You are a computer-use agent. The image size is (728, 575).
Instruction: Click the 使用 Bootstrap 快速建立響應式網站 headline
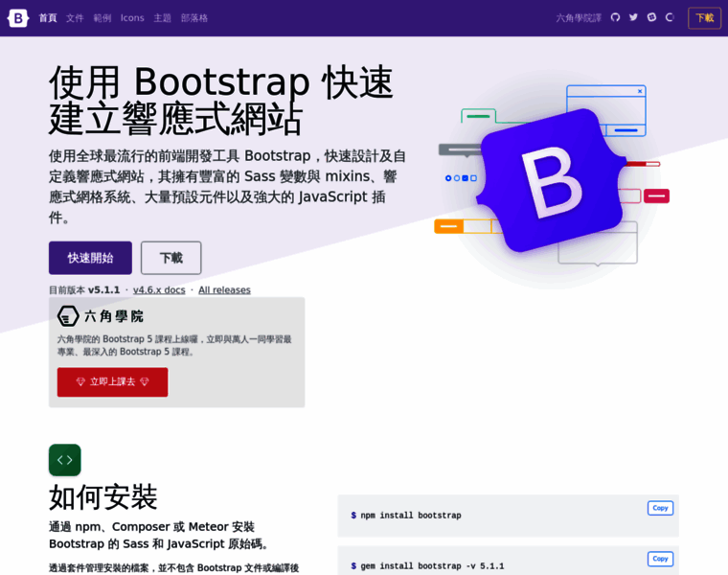pyautogui.click(x=221, y=100)
